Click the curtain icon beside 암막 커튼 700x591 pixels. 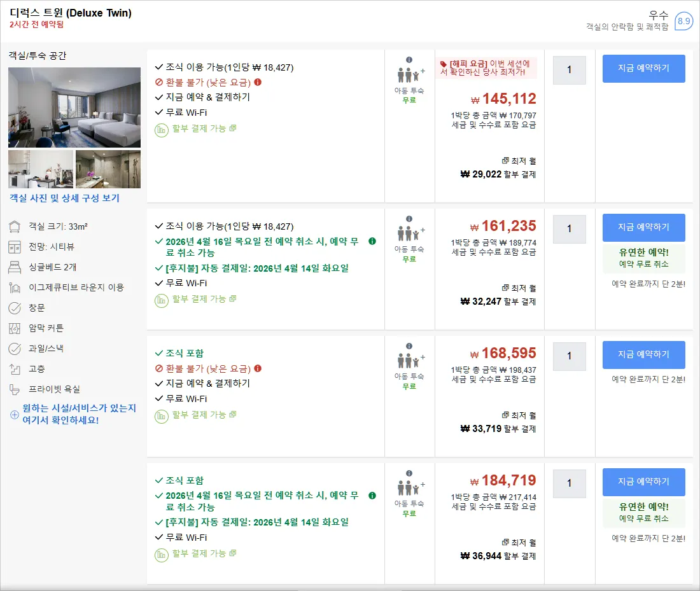[x=15, y=328]
